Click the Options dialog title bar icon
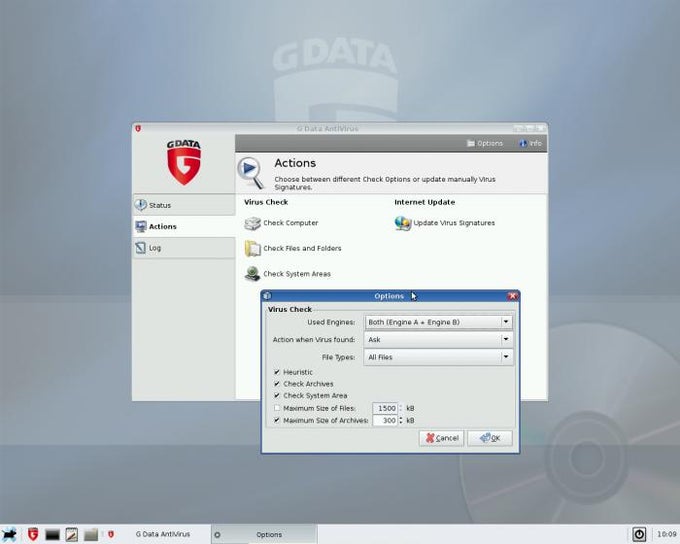This screenshot has height=544, width=680. coord(267,296)
